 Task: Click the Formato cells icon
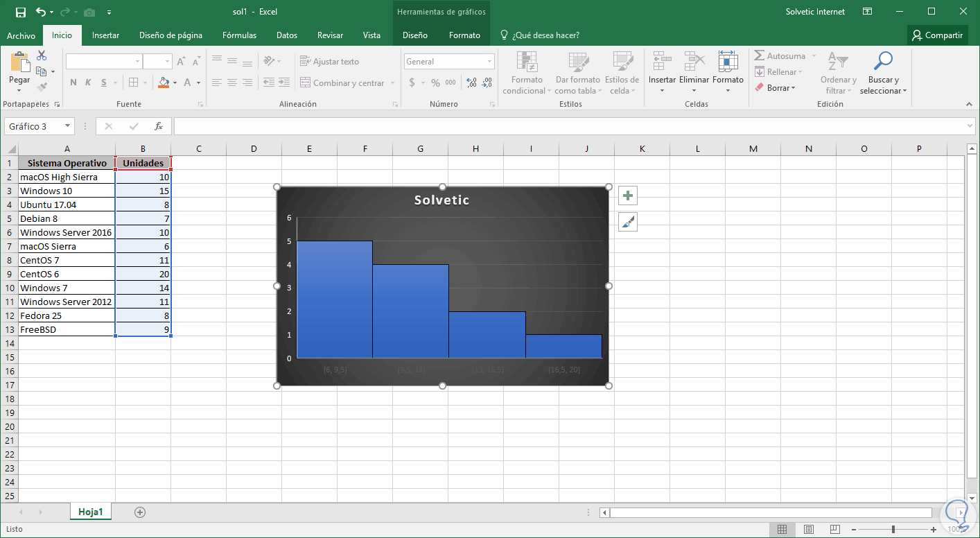tap(728, 62)
